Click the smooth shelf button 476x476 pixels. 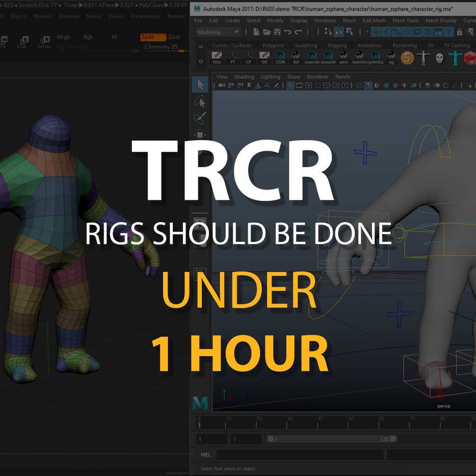(x=328, y=57)
